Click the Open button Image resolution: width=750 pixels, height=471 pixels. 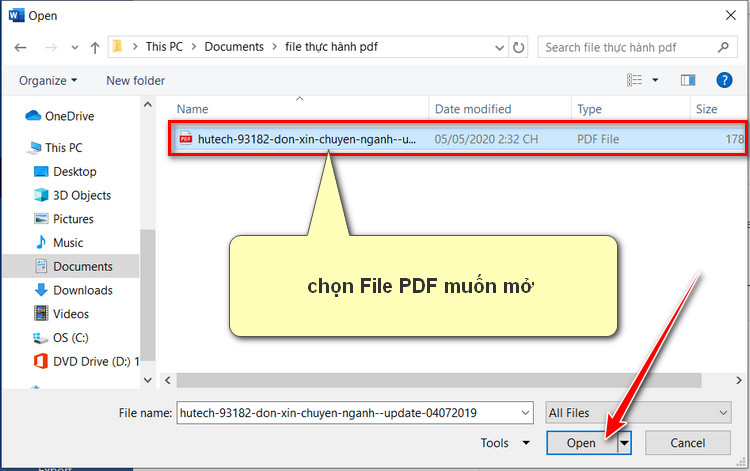[582, 443]
